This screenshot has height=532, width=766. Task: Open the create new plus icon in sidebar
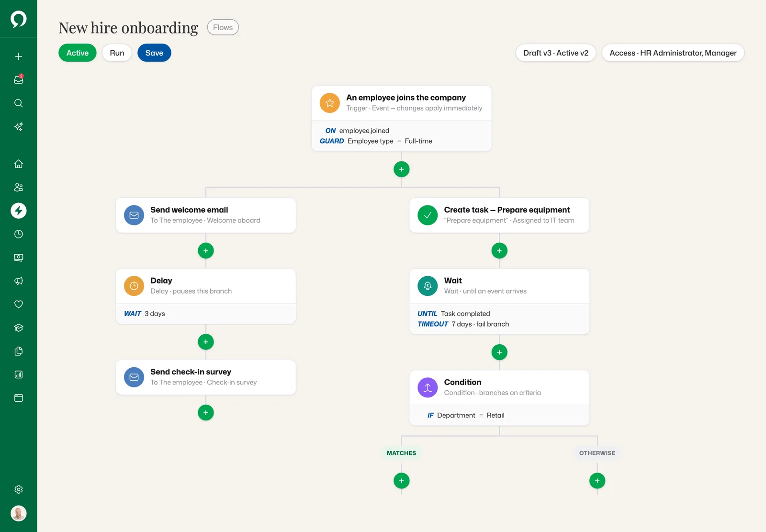pos(19,57)
